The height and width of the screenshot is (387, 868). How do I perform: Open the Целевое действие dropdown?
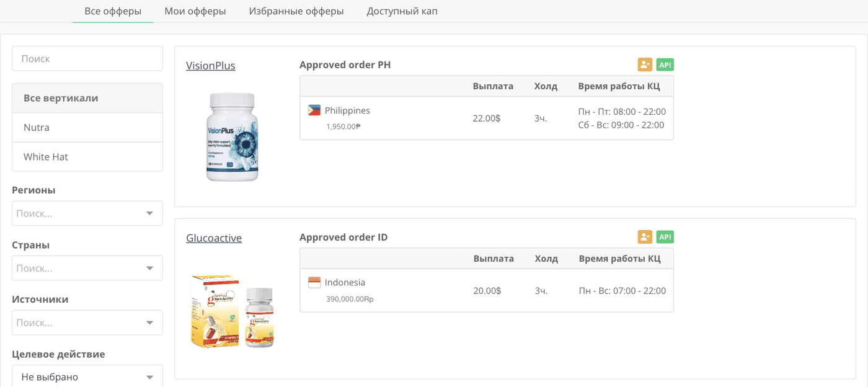point(87,376)
